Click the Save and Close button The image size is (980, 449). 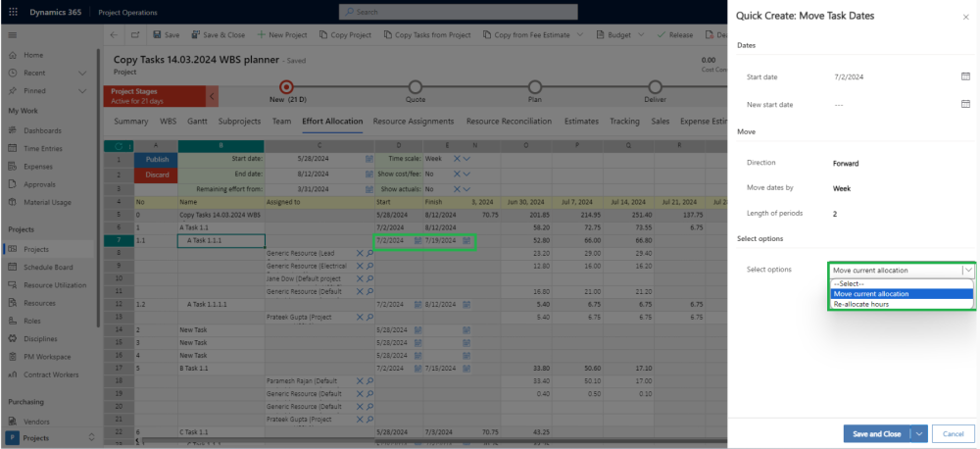(877, 434)
